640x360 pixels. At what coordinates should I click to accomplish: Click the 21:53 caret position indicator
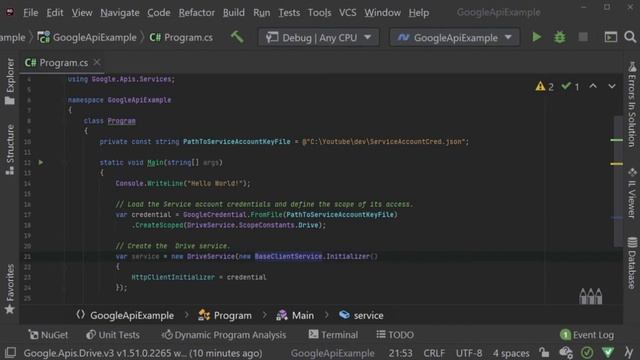point(400,353)
